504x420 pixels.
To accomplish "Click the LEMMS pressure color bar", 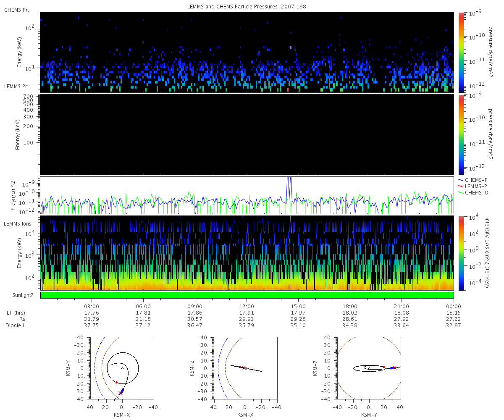I will pos(461,134).
